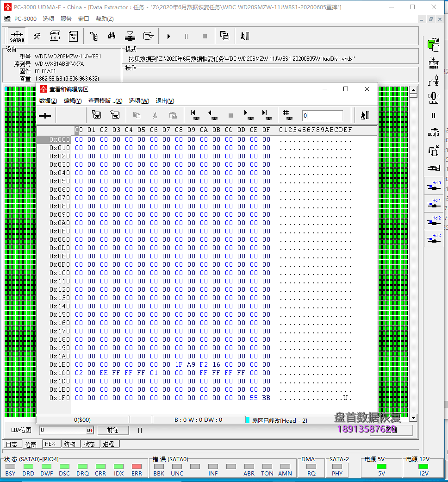This screenshot has width=448, height=482.
Task: Click the cut scissors icon
Action: pyautogui.click(x=155, y=115)
